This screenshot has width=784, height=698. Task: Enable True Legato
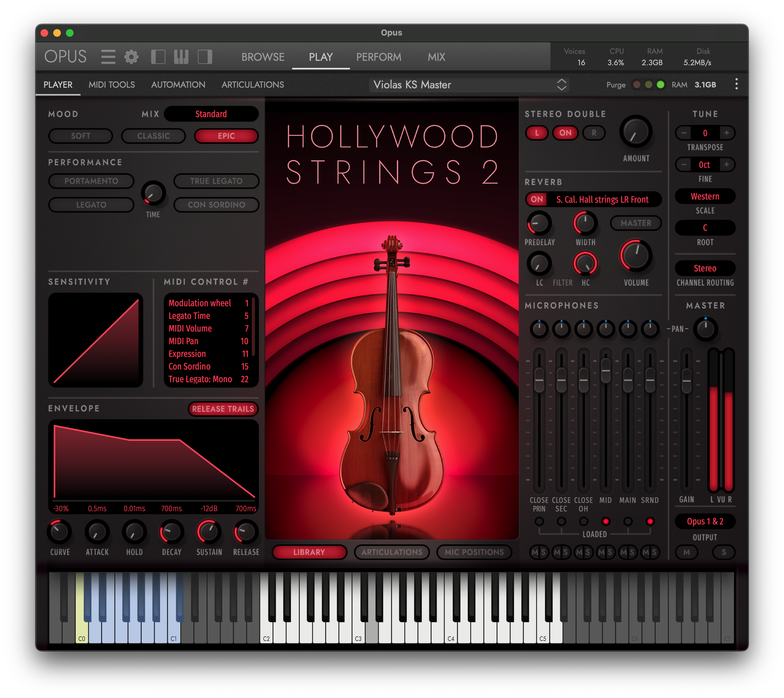tap(216, 181)
